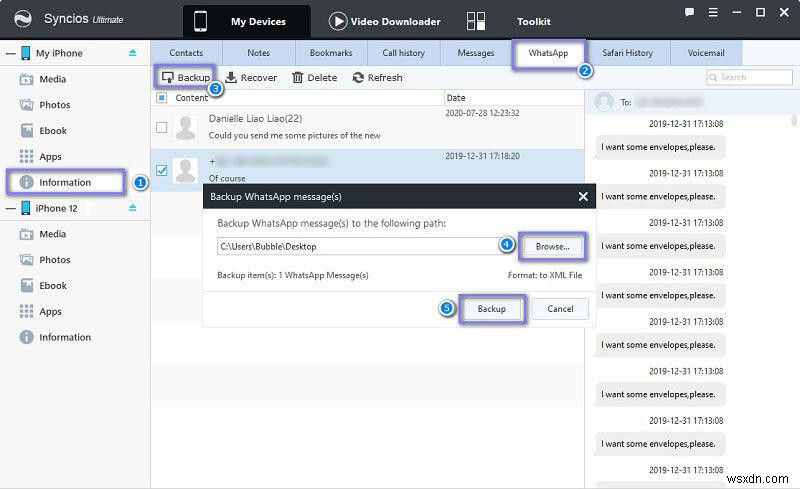Click the first 'I want some envelopes,please.' message
The width and height of the screenshot is (800, 489).
pyautogui.click(x=659, y=147)
